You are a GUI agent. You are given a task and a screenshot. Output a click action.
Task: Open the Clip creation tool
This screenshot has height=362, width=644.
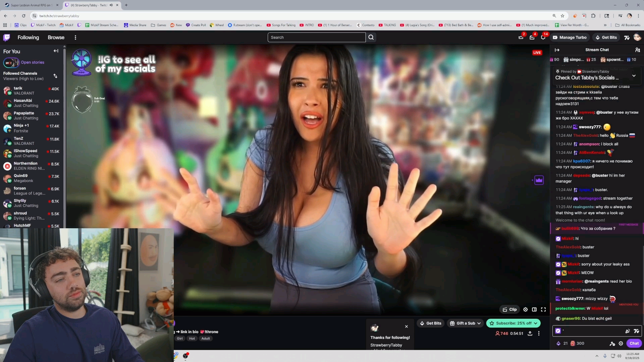coord(509,309)
